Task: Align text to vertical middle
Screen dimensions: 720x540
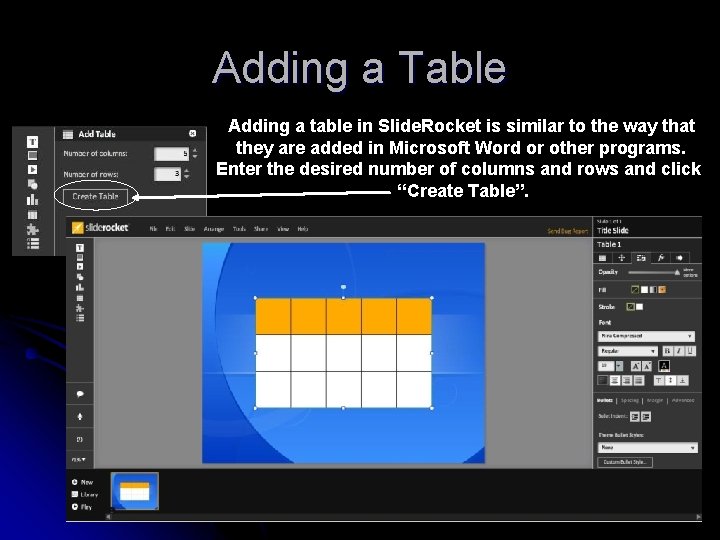Action: click(x=670, y=380)
